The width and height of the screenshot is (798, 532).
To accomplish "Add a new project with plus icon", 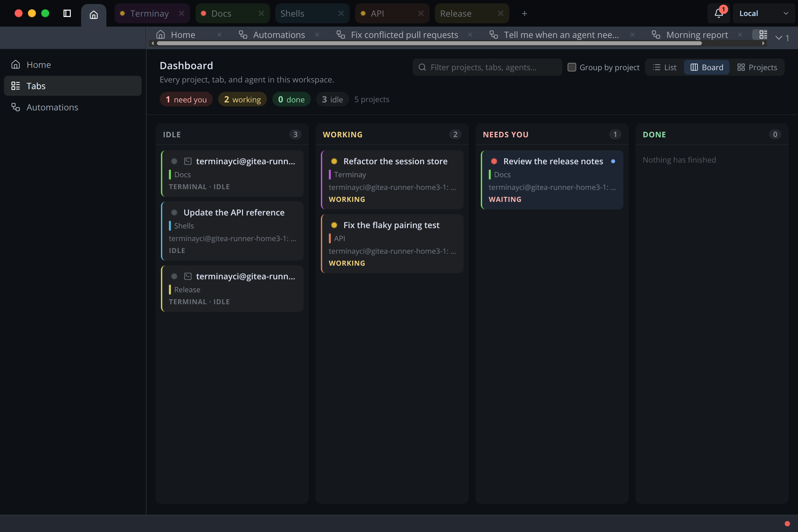I will (524, 13).
